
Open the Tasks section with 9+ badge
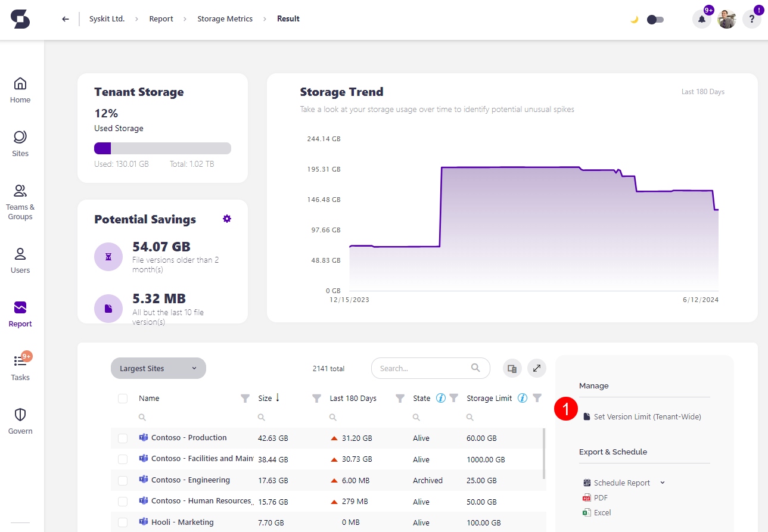(20, 366)
